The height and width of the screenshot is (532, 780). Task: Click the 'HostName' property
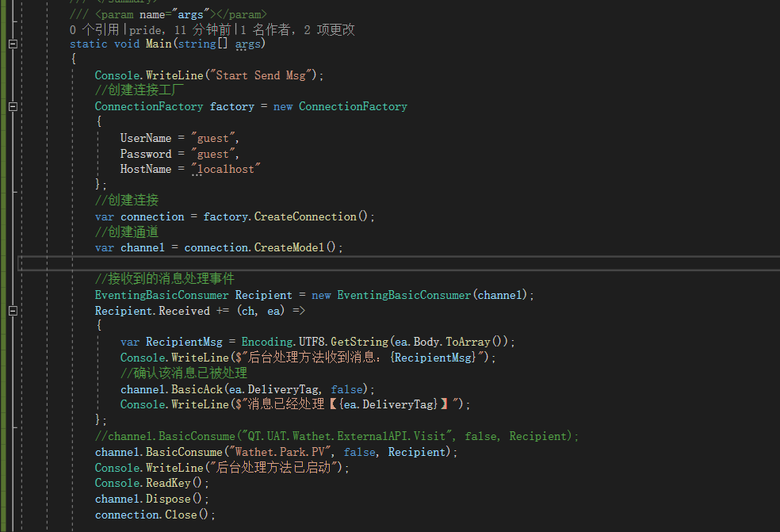pyautogui.click(x=146, y=169)
